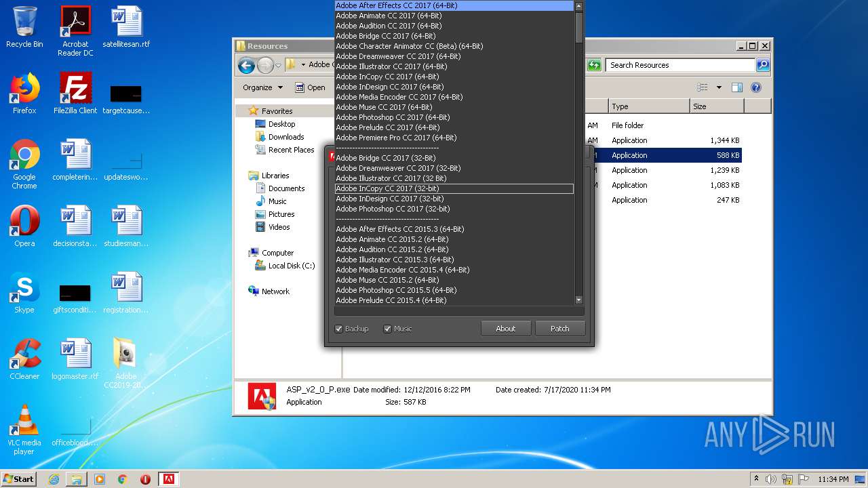Choose Adobe Audition CC 2017 (64-Bit)
Image resolution: width=868 pixels, height=488 pixels.
[454, 26]
